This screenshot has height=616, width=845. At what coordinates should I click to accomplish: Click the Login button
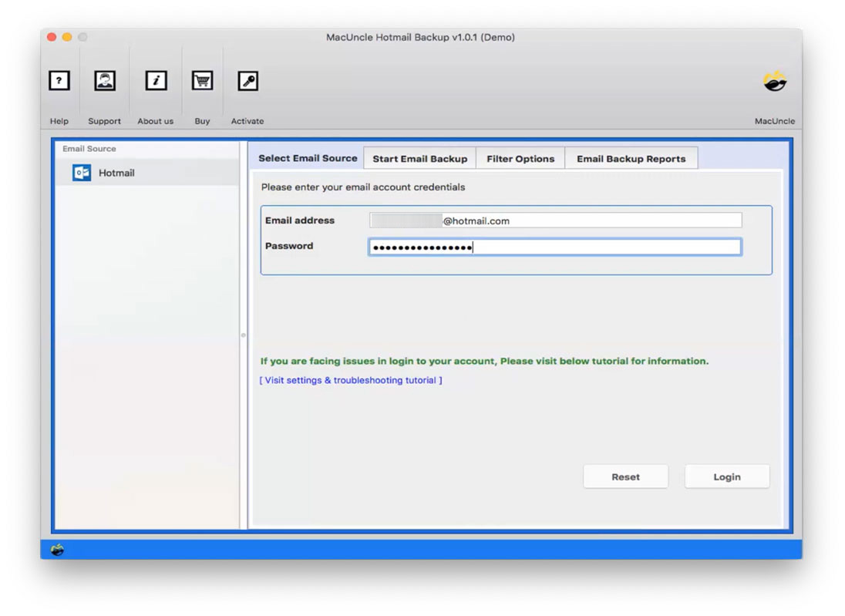point(725,476)
